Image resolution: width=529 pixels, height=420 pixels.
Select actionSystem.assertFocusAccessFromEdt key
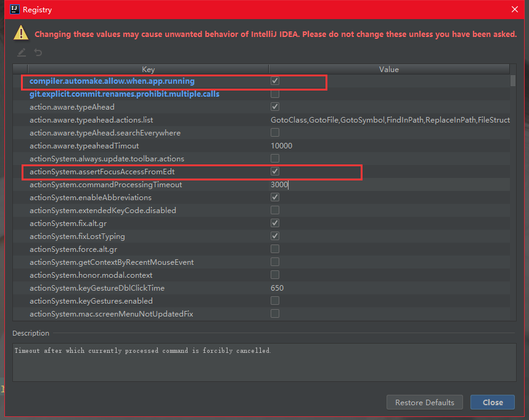pyautogui.click(x=102, y=172)
